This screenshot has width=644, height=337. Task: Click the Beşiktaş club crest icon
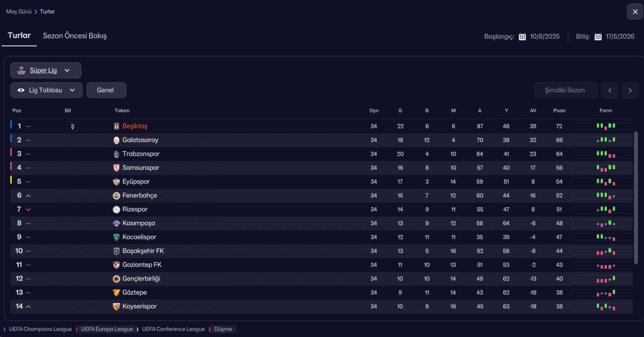117,126
